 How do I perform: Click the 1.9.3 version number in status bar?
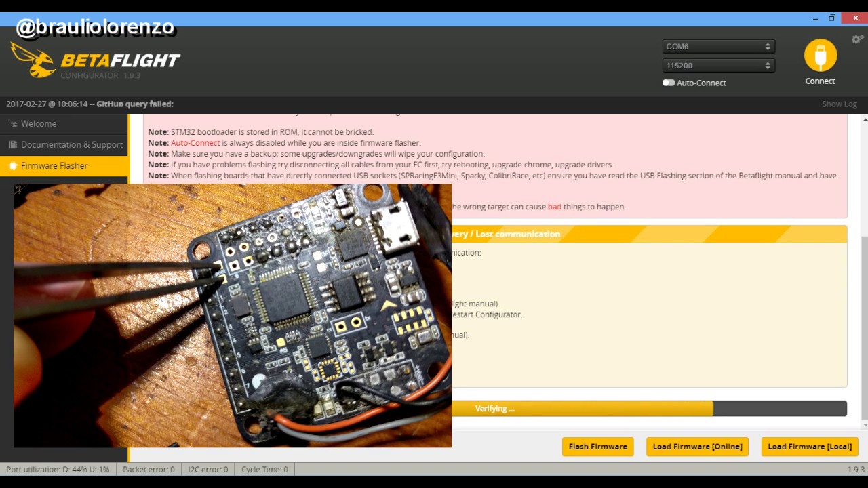856,469
